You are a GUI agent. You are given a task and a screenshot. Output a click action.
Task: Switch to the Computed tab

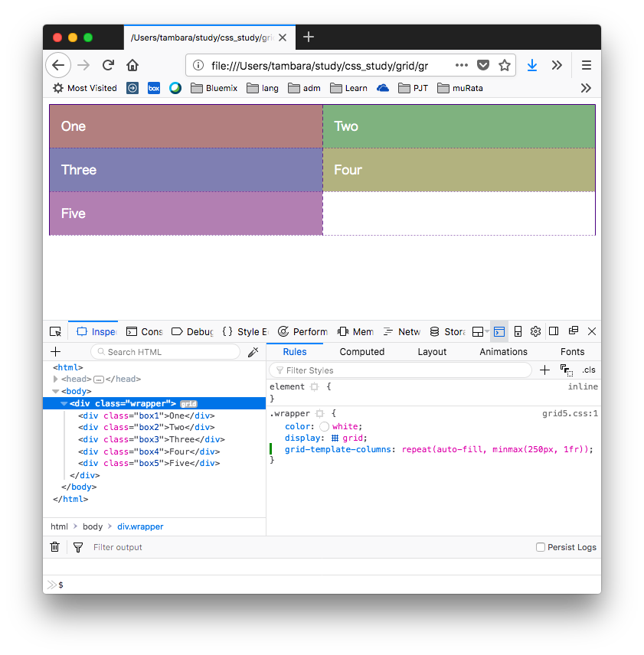click(362, 352)
